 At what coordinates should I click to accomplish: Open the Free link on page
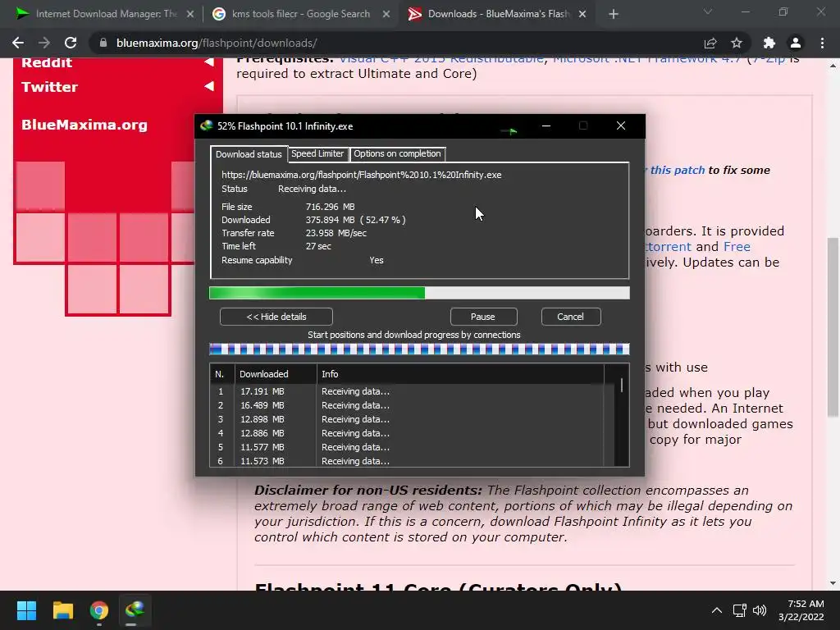point(737,246)
